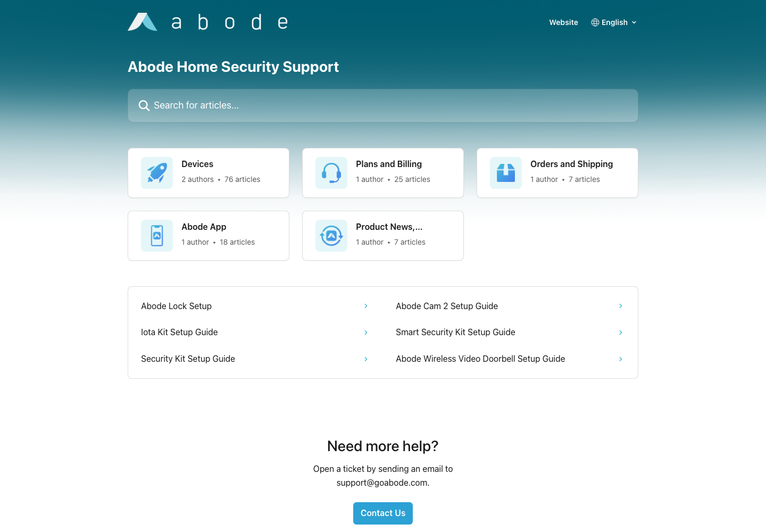Image resolution: width=766 pixels, height=532 pixels.
Task: Click the chevron next to Smart Security Kit Setup Guide
Action: coord(621,332)
